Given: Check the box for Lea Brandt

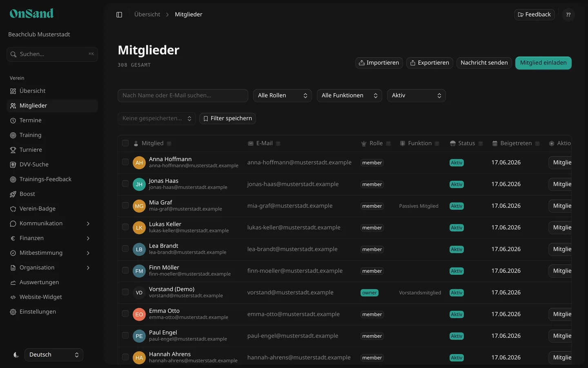Looking at the screenshot, I should (x=125, y=249).
